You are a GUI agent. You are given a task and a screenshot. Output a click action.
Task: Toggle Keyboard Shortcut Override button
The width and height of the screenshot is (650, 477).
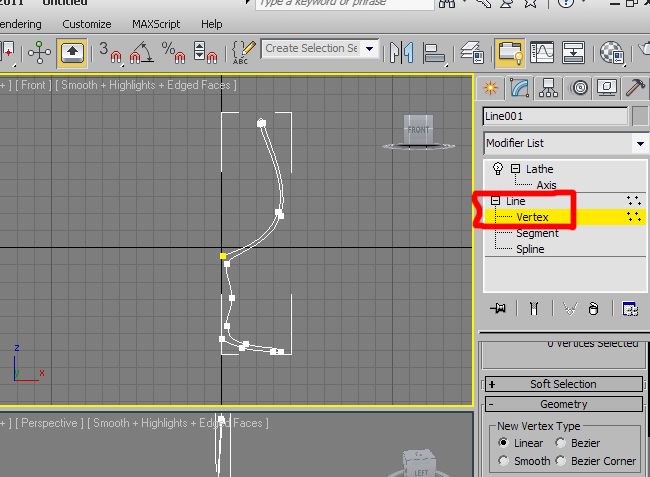tap(72, 53)
